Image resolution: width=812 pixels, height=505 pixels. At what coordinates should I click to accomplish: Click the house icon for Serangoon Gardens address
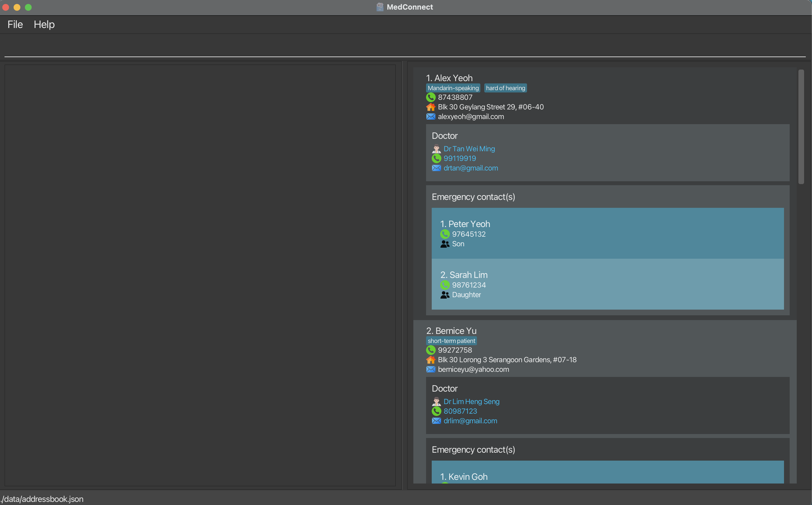(x=431, y=360)
